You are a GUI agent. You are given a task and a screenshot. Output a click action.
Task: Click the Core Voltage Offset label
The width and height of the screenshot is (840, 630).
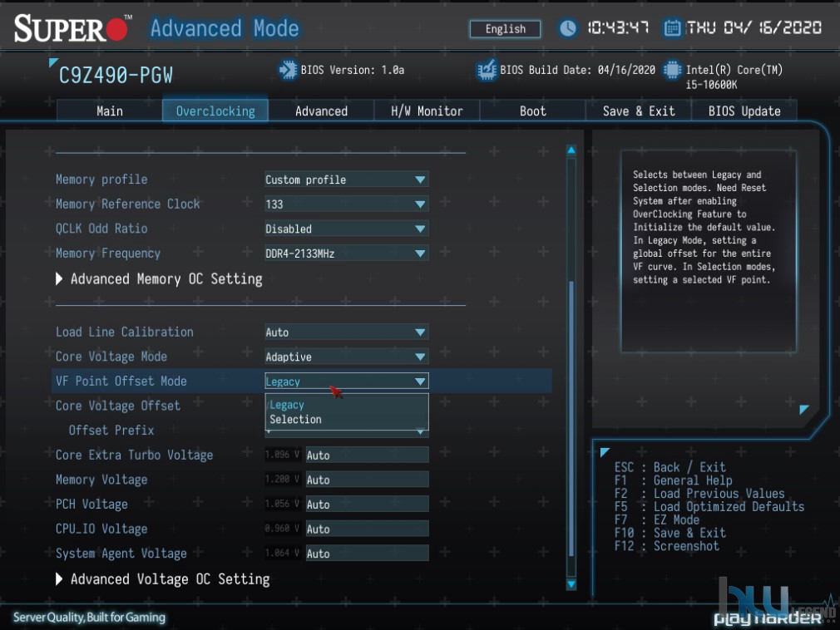[118, 406]
